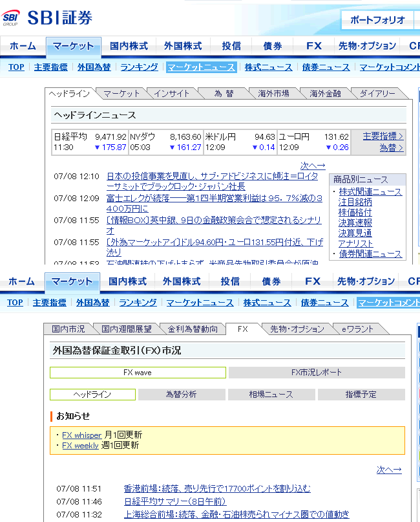
Task: Open アナリスト under 商品別ニュース
Action: [x=355, y=243]
